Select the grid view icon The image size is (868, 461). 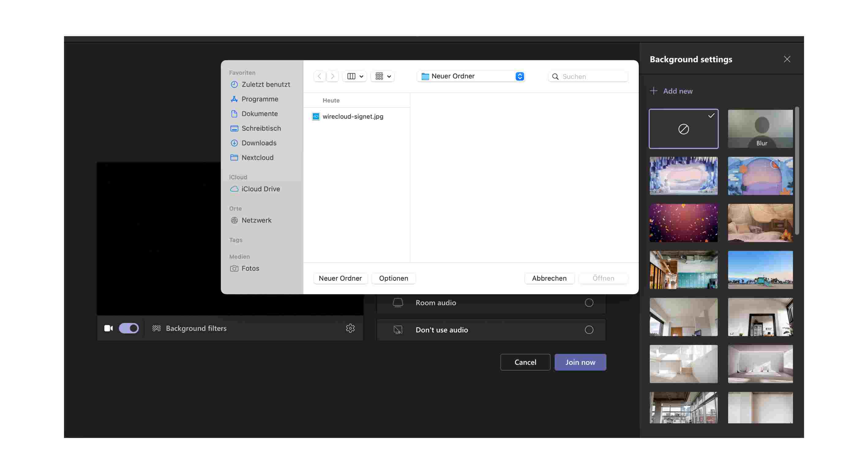(x=379, y=75)
